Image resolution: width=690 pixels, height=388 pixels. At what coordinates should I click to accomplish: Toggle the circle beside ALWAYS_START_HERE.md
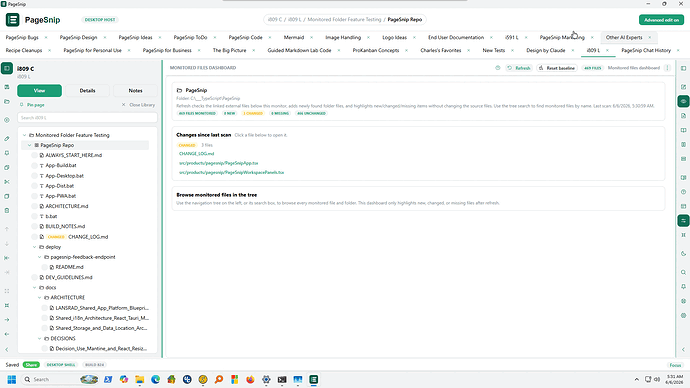tap(34, 155)
